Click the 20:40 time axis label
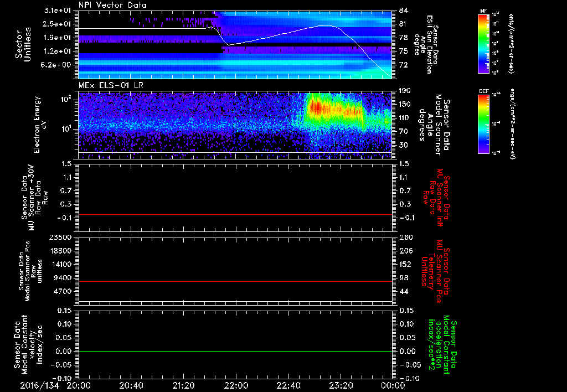Viewport: 567px width, 392px height. tap(131, 385)
